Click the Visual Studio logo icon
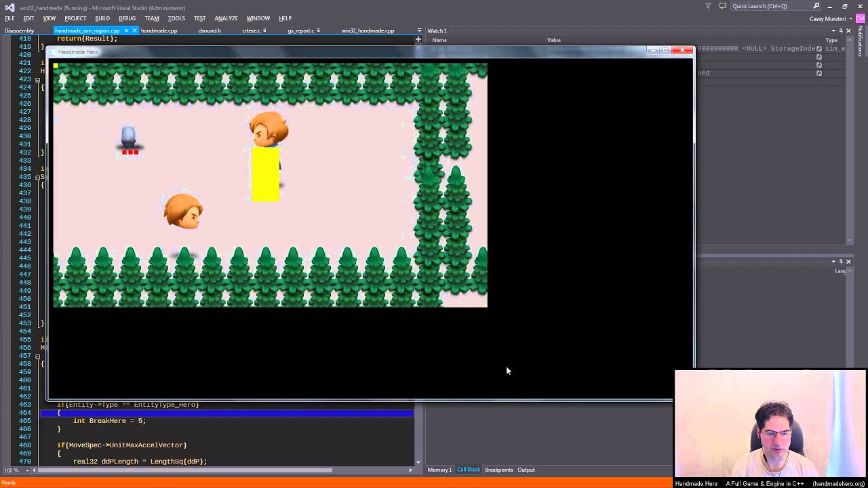Image resolution: width=868 pixels, height=488 pixels. 9,7
